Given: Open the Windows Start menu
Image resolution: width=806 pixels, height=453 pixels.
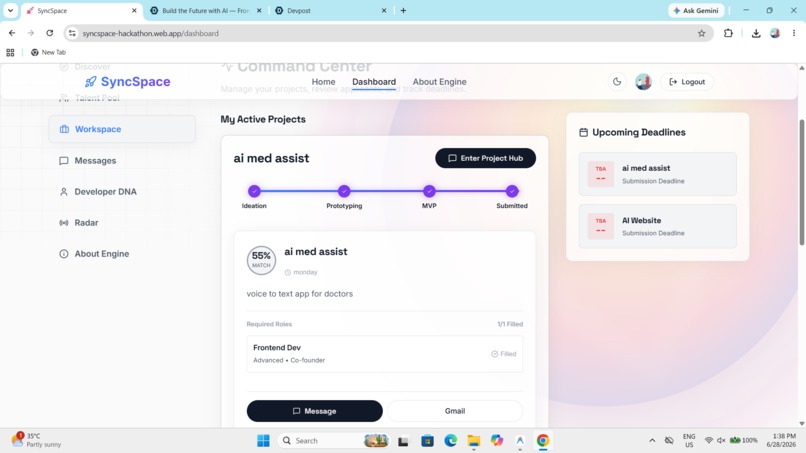Looking at the screenshot, I should pos(263,441).
